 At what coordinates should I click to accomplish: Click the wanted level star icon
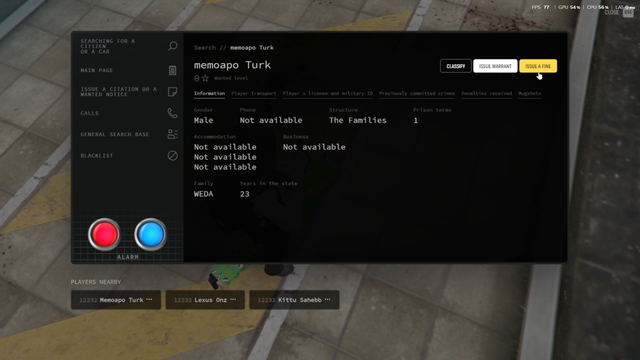point(205,78)
